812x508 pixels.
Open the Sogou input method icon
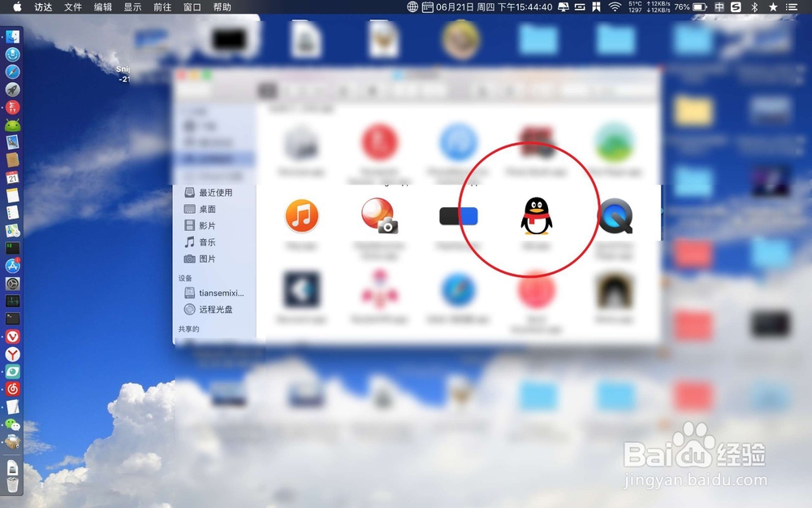[x=736, y=7]
